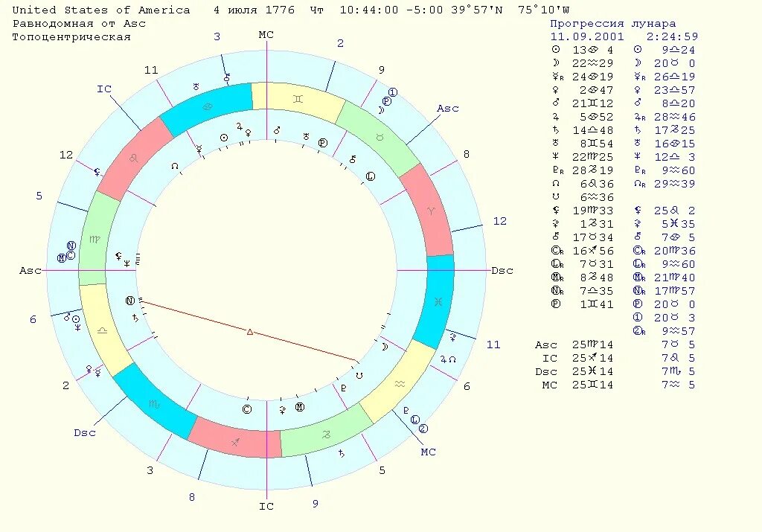Viewport: 762px width, 532px height.
Task: Click the Taurus glyph in green zodiac segment
Action: coord(380,138)
